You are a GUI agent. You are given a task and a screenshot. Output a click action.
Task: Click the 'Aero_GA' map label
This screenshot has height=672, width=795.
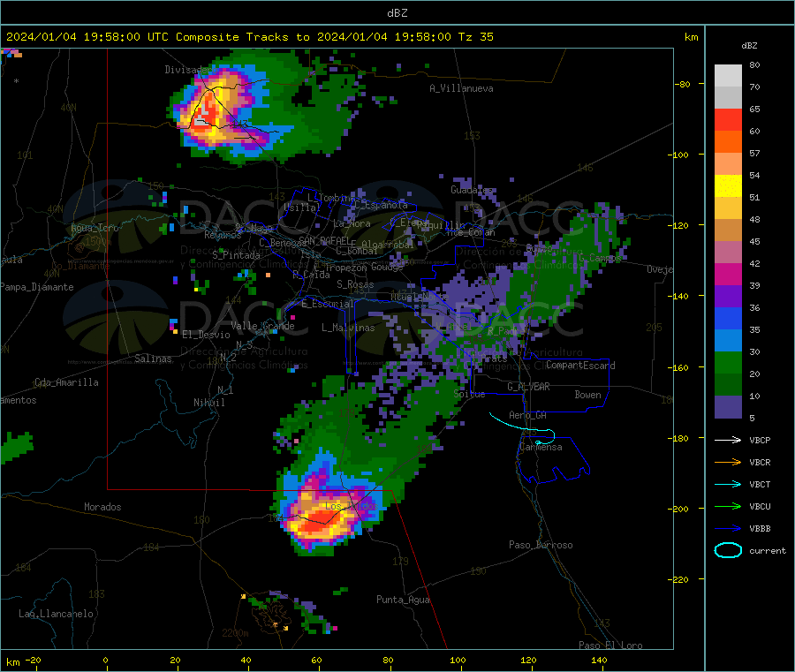[527, 415]
